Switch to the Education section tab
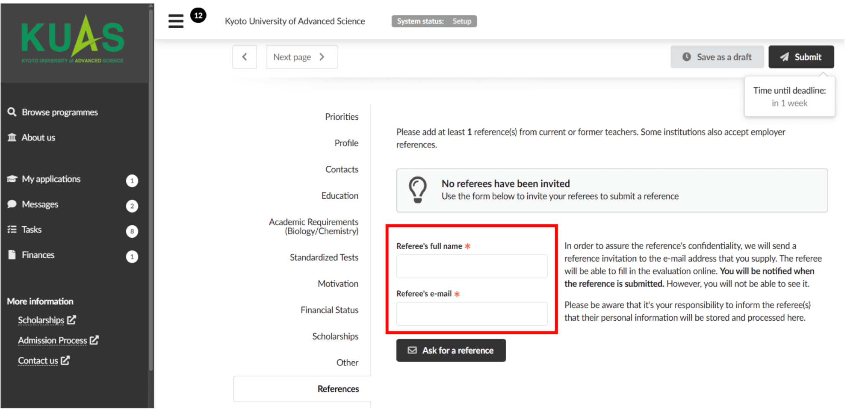The image size is (868, 419). point(340,195)
